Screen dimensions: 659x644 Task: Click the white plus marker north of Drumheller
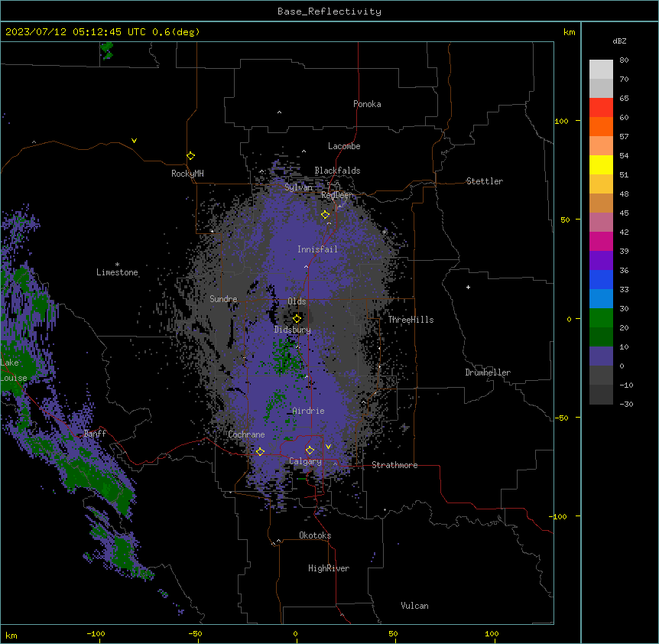[x=468, y=287]
